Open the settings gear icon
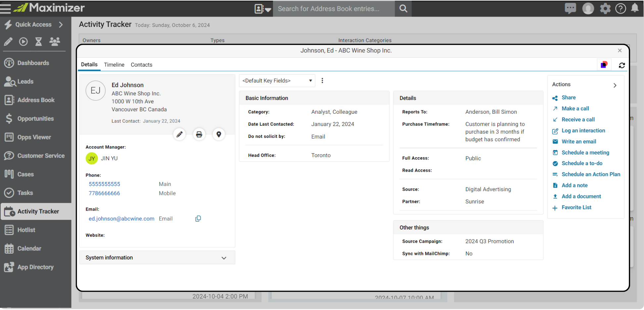Viewport: 644px width, 310px height. [605, 9]
